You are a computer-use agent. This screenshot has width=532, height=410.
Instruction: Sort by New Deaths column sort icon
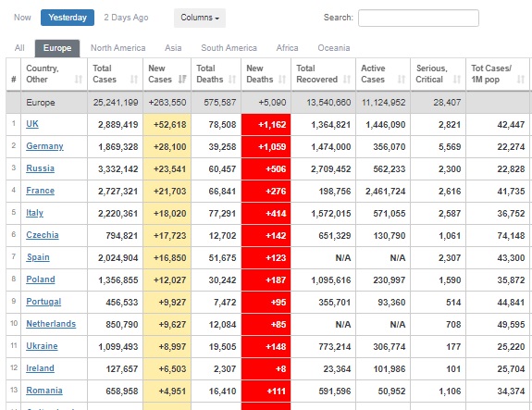point(282,80)
